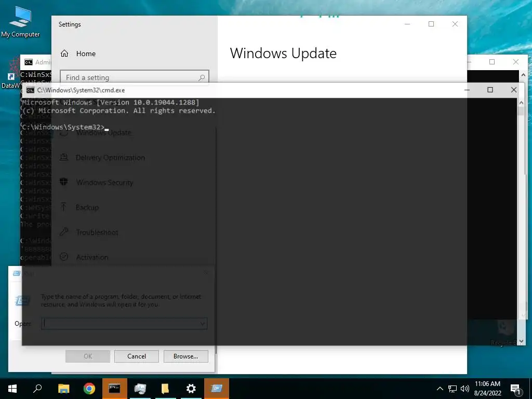This screenshot has width=532, height=399.
Task: Click "(c) Microsoft Corporation. All rights reserved." line
Action: pos(119,111)
